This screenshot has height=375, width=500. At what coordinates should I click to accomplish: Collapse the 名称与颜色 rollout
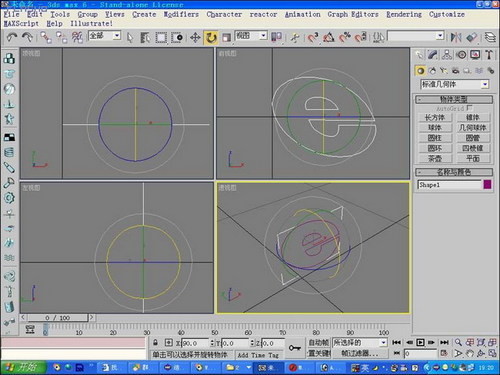point(454,172)
